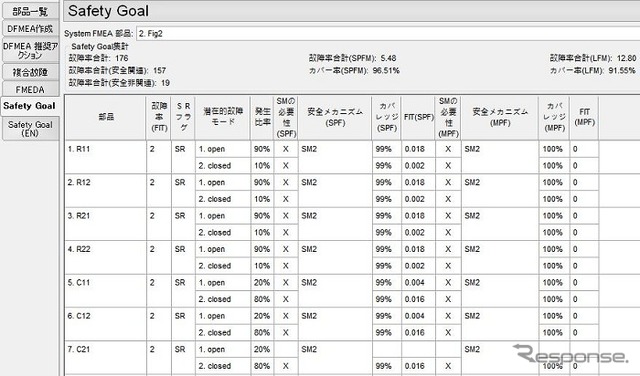
Task: Select the part row 4. R22
Action: coord(105,258)
